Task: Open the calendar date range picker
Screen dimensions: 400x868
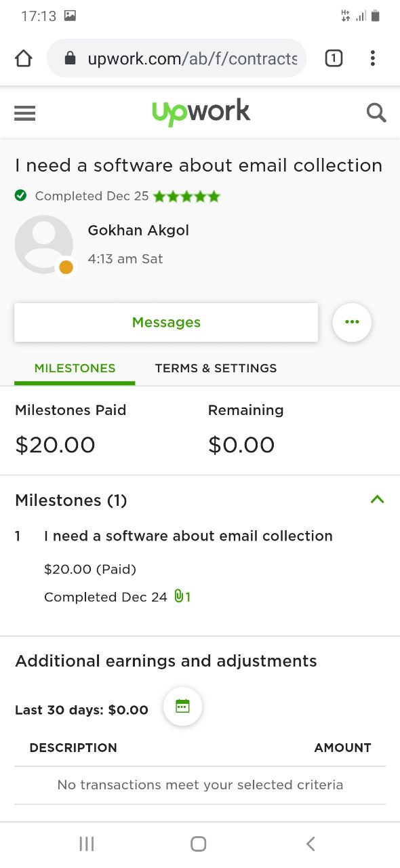Action: (182, 707)
